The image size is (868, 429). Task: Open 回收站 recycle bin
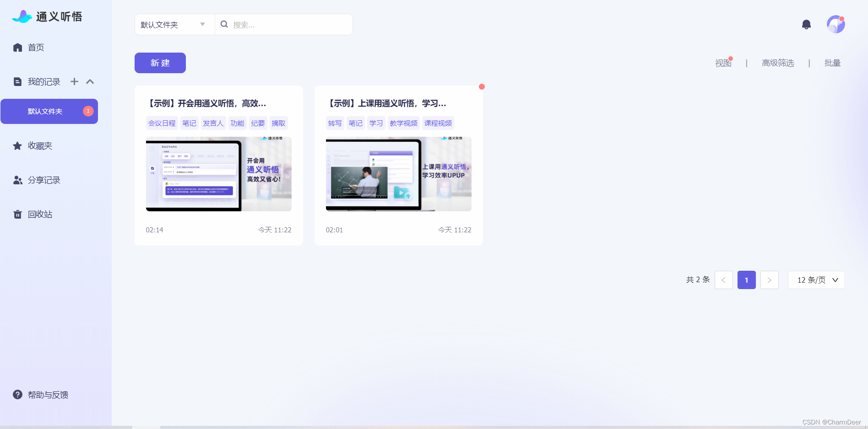pos(40,214)
